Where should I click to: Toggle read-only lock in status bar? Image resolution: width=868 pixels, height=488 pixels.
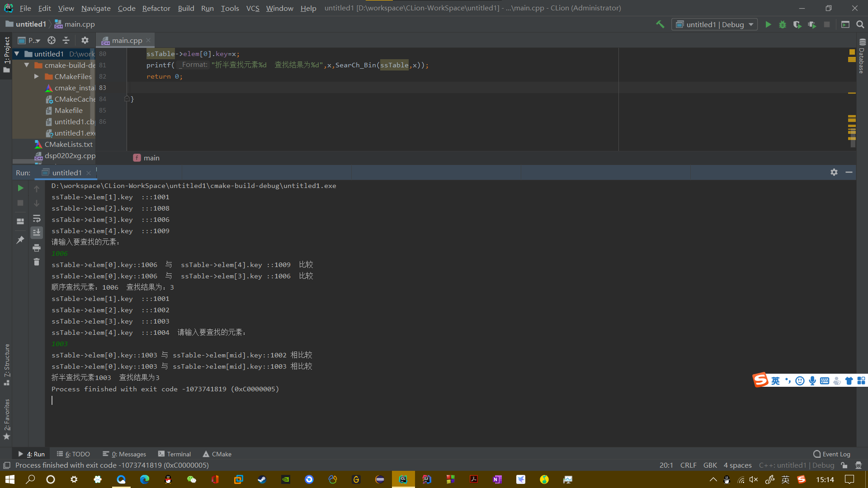(844, 465)
